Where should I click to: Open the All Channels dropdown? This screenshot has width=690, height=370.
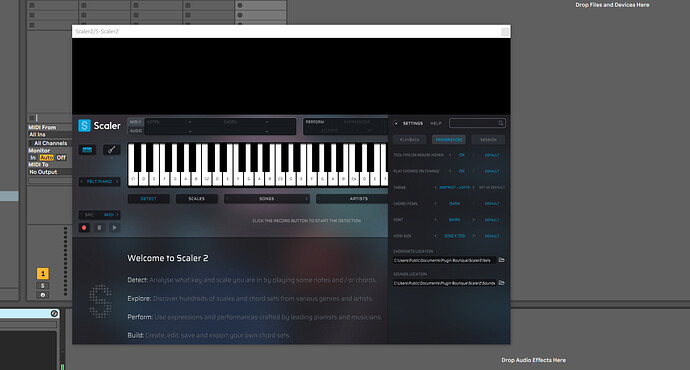click(x=50, y=143)
